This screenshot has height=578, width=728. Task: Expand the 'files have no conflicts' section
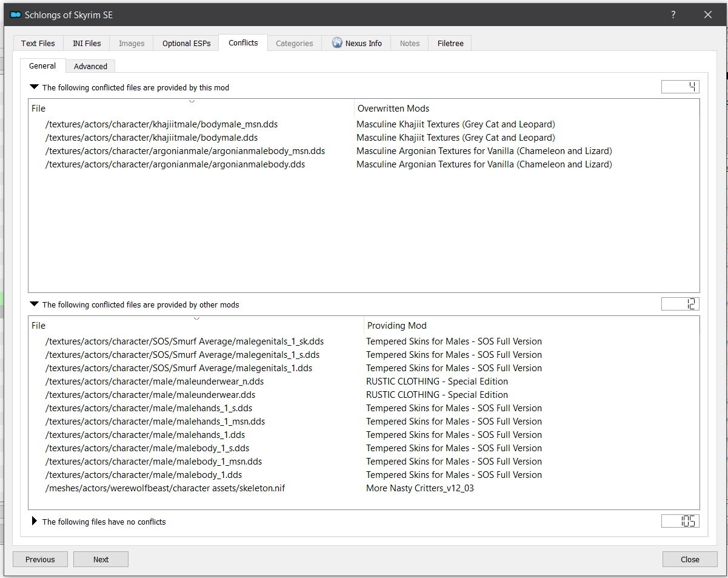coord(34,522)
